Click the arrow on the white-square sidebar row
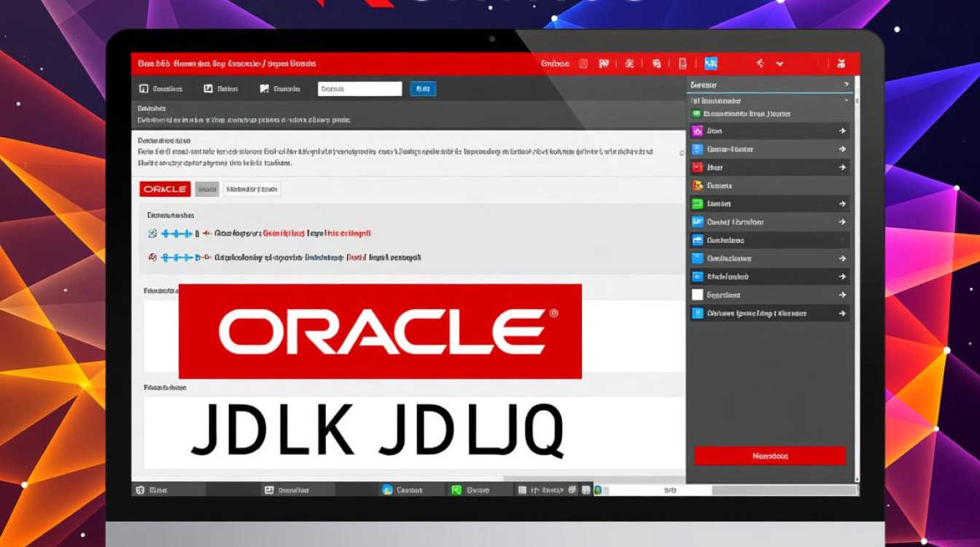The height and width of the screenshot is (547, 980). point(842,295)
